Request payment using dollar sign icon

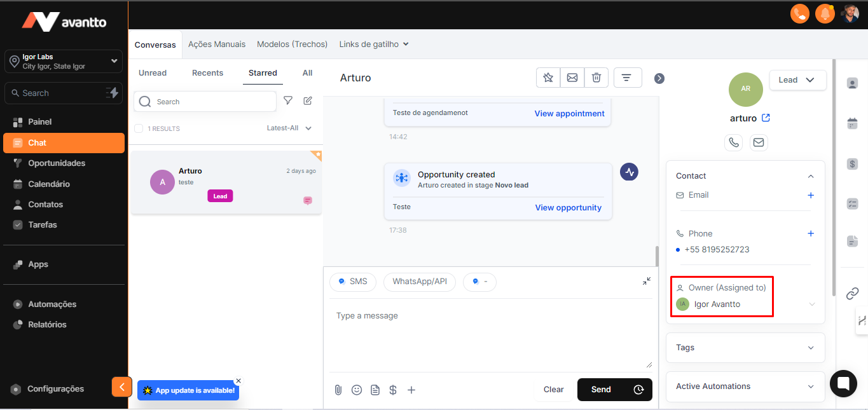point(393,390)
